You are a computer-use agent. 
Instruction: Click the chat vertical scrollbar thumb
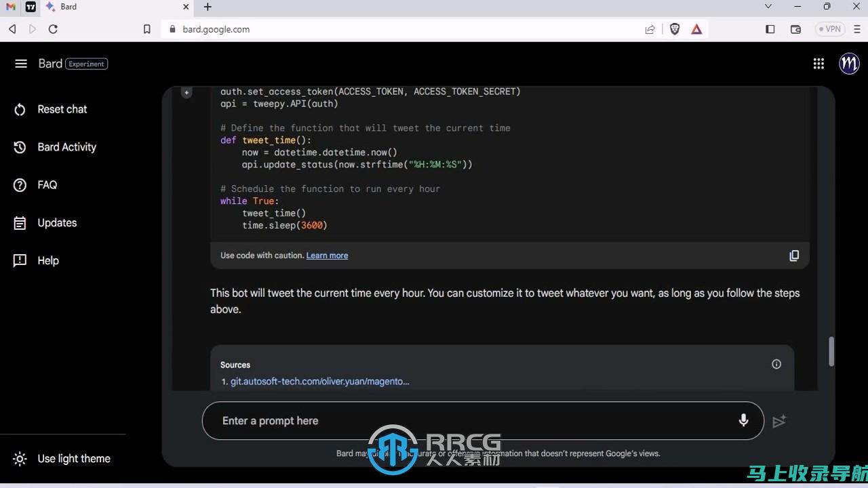[x=831, y=351]
